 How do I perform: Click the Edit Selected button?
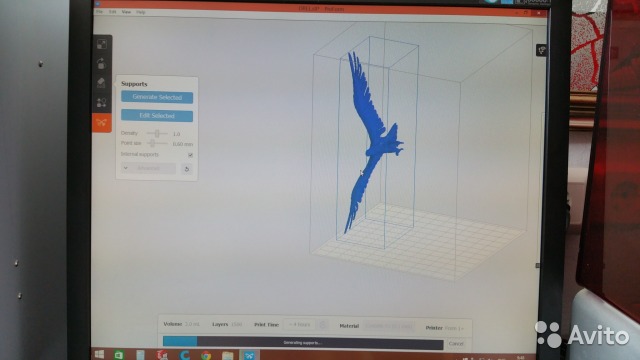point(157,116)
